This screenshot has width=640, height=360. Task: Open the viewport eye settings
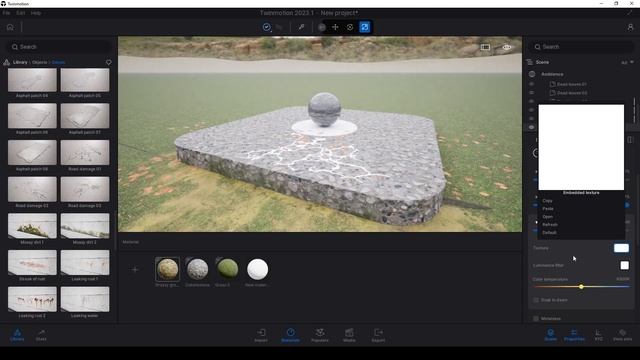tap(507, 47)
